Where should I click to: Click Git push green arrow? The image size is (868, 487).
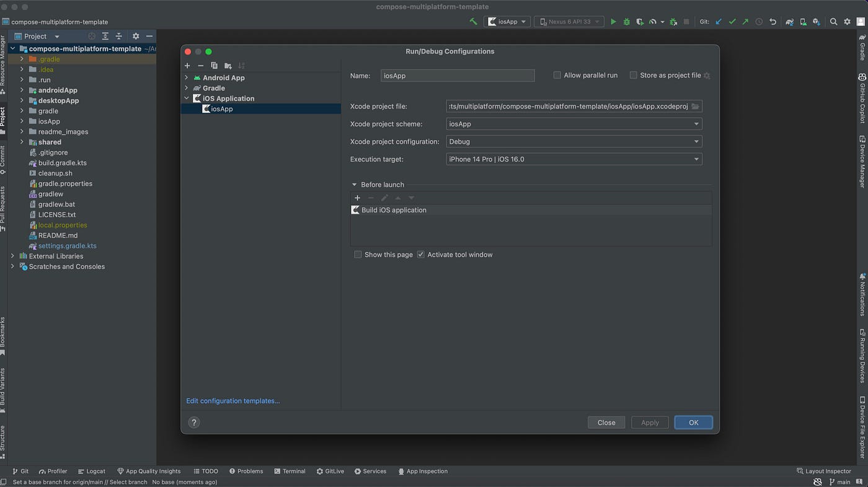tap(745, 22)
